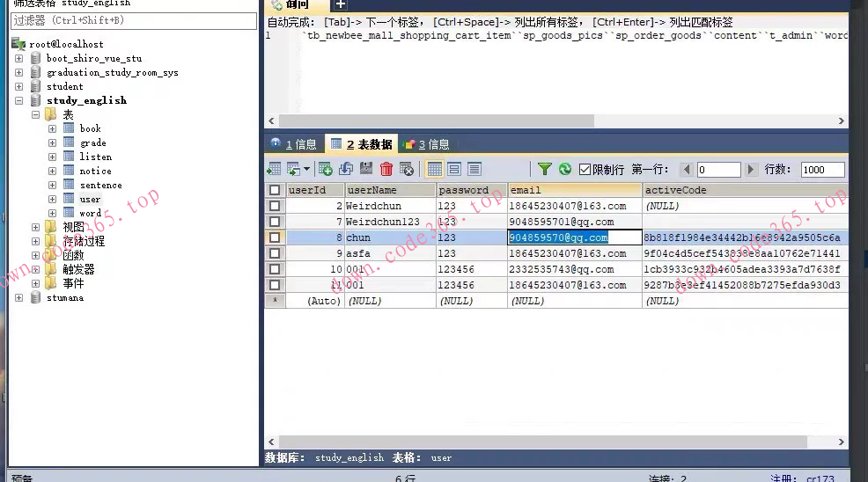This screenshot has height=482, width=868.
Task: Toggle the 限制行 checkbox
Action: (585, 169)
